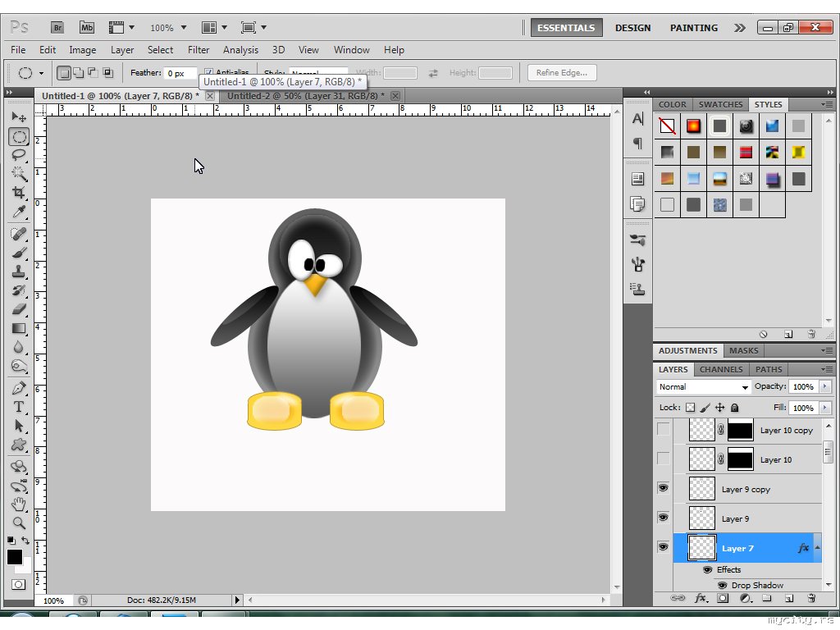Collapse Layer 7 effects list
Viewport: 840px width, 630px height.
(817, 548)
